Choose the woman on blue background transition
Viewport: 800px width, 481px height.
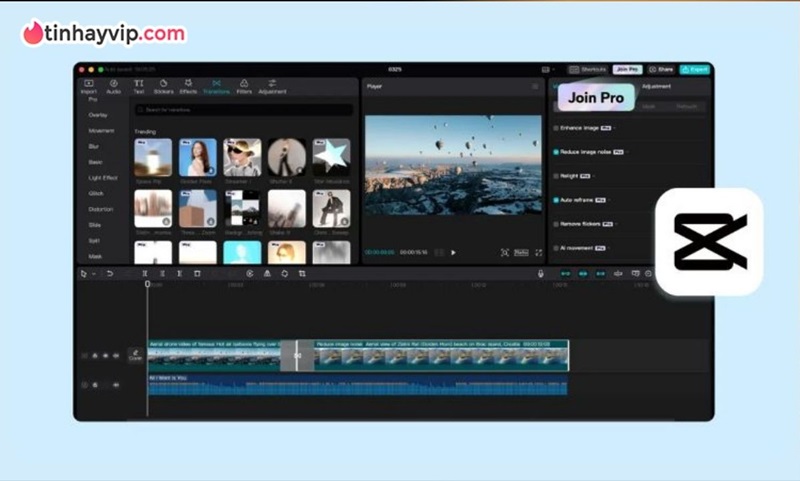(197, 158)
